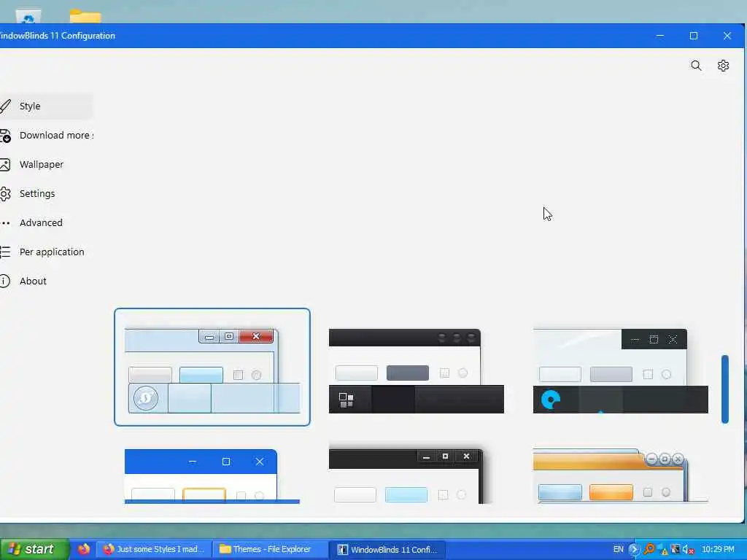Screen dimensions: 747x560
Task: Click the Advanced ellipsis icon
Action: tap(5, 223)
